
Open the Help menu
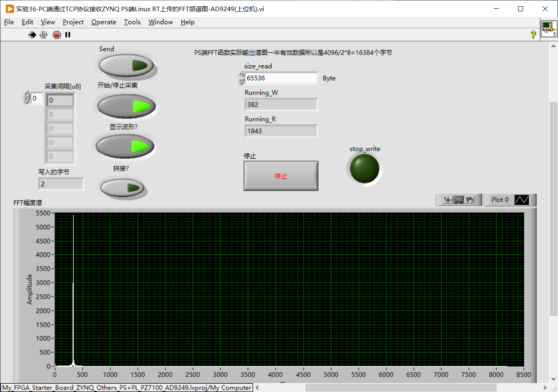click(188, 22)
